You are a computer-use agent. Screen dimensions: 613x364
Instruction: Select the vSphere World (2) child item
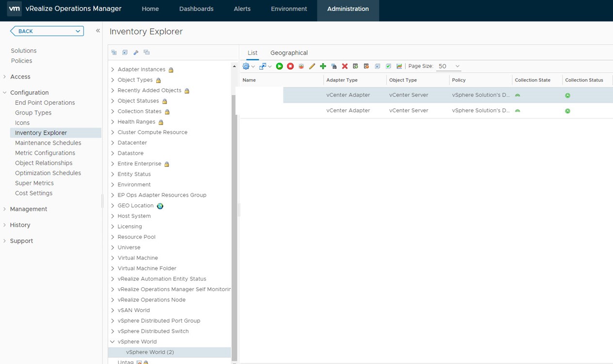point(150,352)
